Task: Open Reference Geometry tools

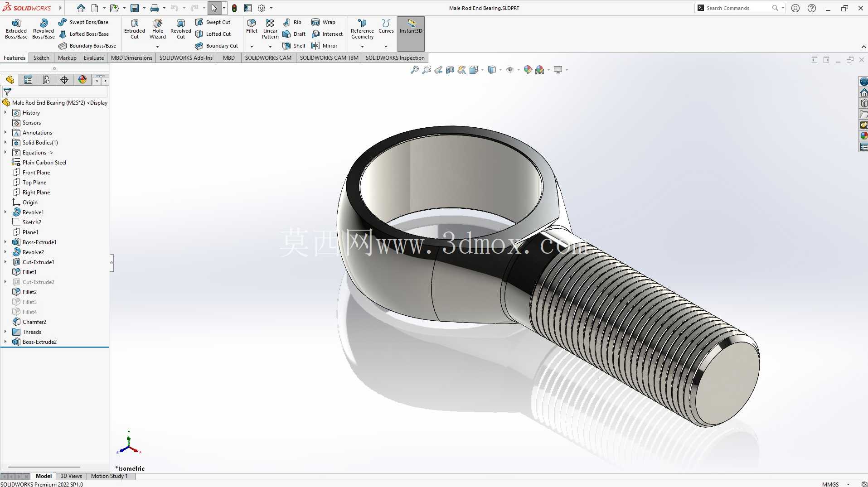Action: tap(362, 29)
